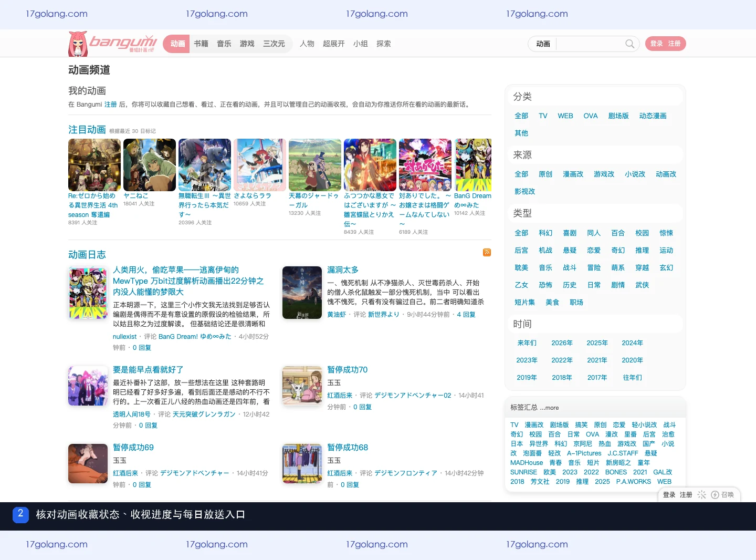Open the 天幕のジャードゥーガル cover thumbnail
The image size is (756, 560).
[x=315, y=165]
